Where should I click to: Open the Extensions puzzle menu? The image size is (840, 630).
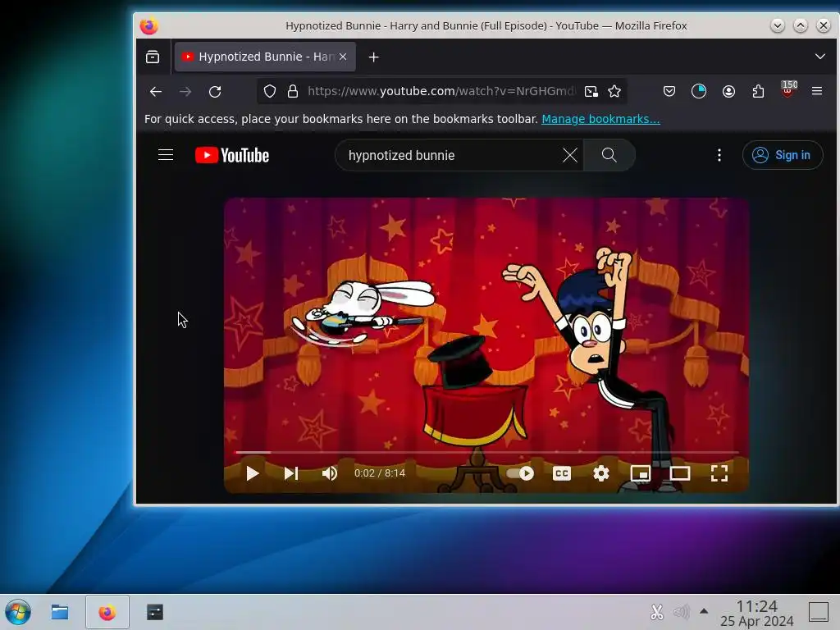click(758, 92)
